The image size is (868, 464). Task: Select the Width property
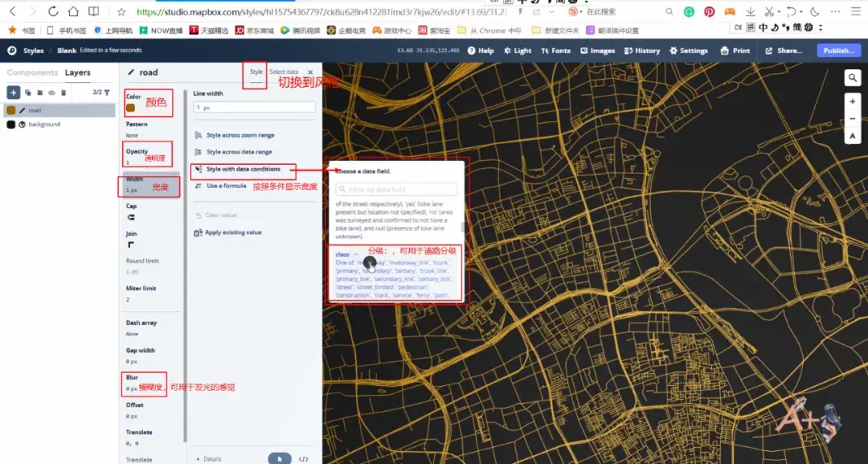[x=152, y=184]
